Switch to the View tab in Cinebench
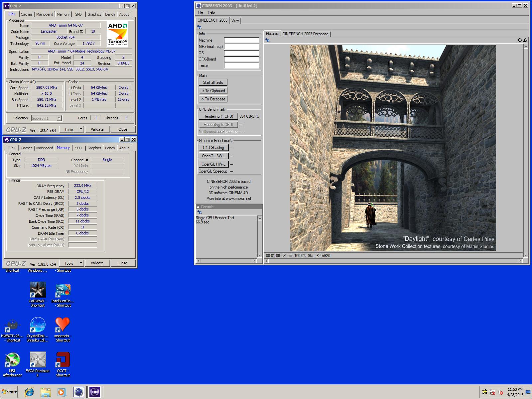 point(235,21)
